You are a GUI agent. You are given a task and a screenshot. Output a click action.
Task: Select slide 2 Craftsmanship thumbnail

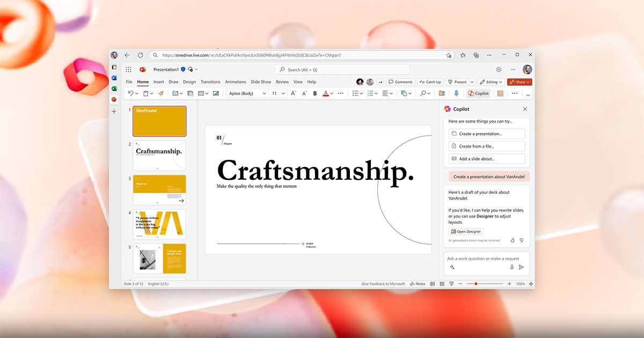(x=160, y=156)
